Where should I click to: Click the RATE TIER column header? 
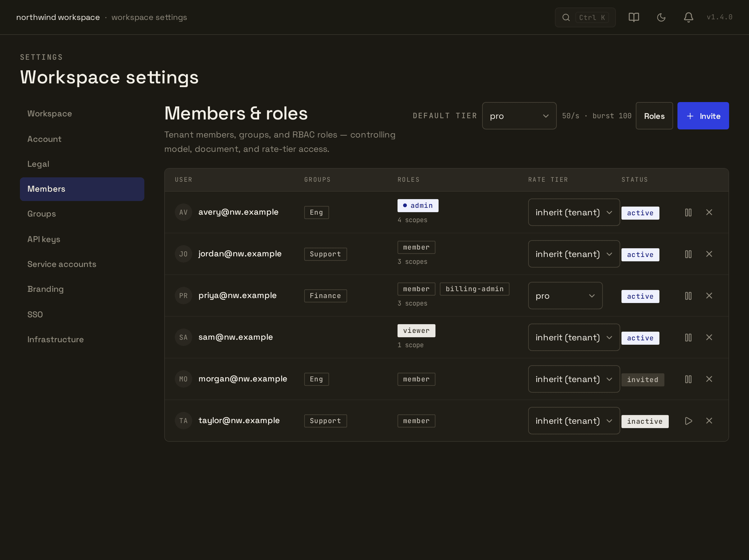pos(548,180)
